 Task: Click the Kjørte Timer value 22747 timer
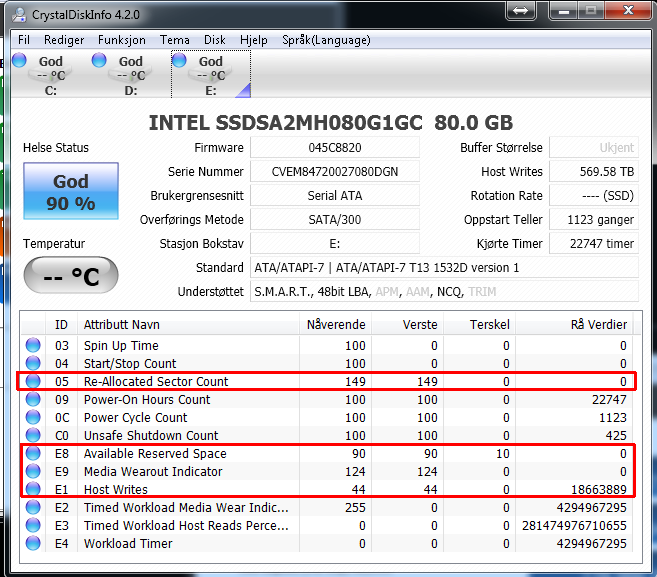click(594, 243)
